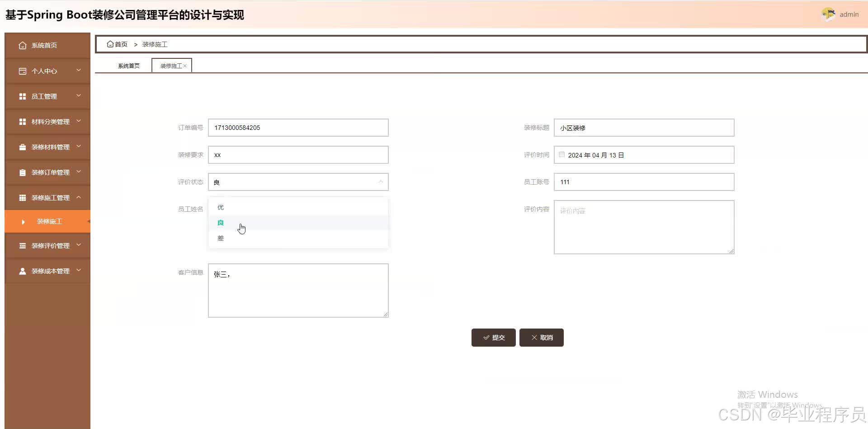
Task: Click the 装修评价管理 list icon
Action: click(x=23, y=246)
